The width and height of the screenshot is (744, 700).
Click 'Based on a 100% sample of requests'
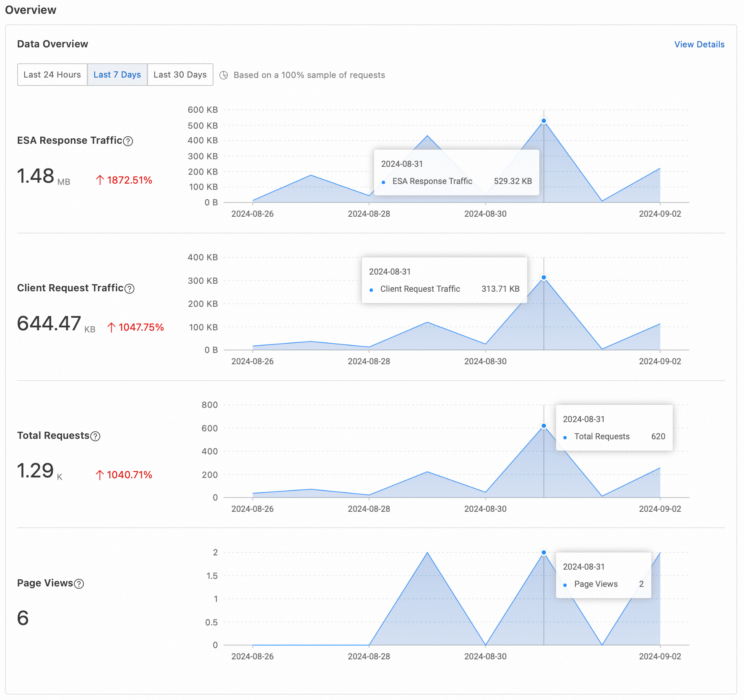point(309,75)
